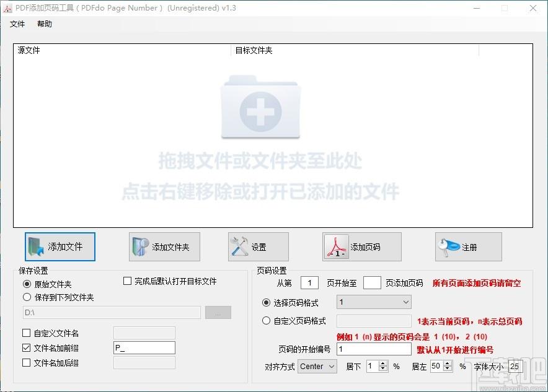Click the custom page format text field
This screenshot has width=548, height=392.
coord(374,321)
